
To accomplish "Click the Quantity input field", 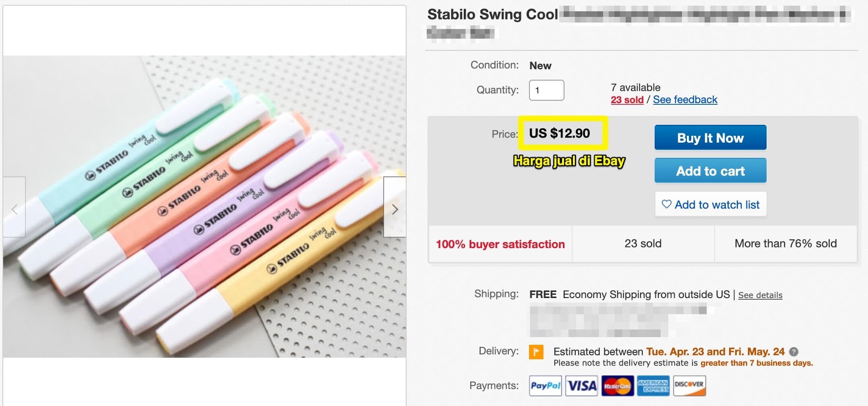I will (546, 90).
